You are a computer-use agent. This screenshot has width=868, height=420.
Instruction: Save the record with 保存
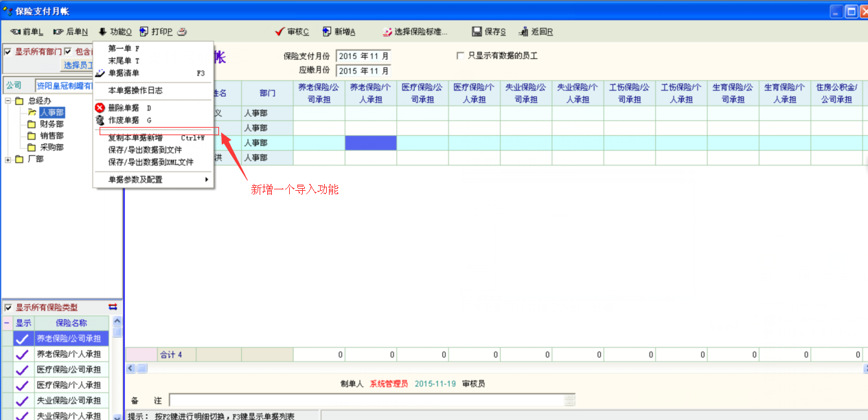click(488, 32)
